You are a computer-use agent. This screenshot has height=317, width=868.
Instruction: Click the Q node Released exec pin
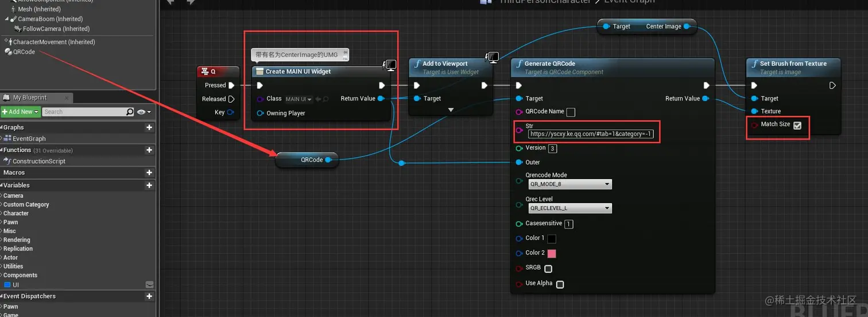pos(231,99)
